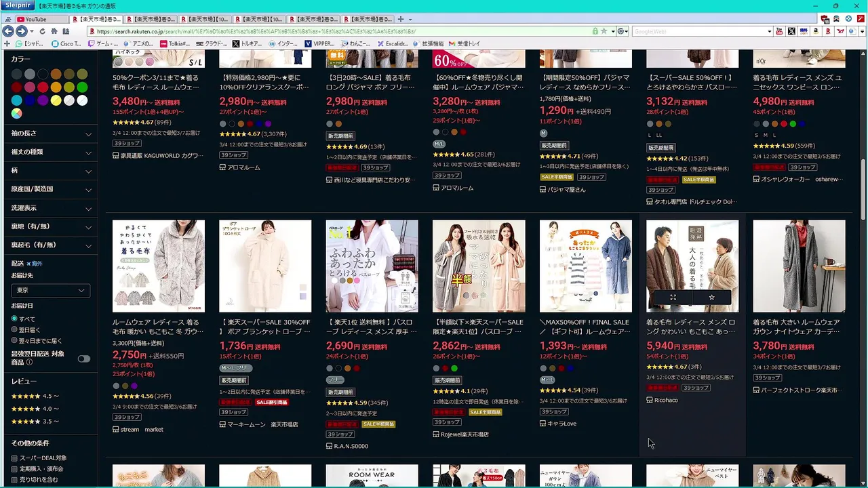Screen dimensions: 868x488
Task: Expand the 原産国/製造国 filter
Action: (51, 189)
